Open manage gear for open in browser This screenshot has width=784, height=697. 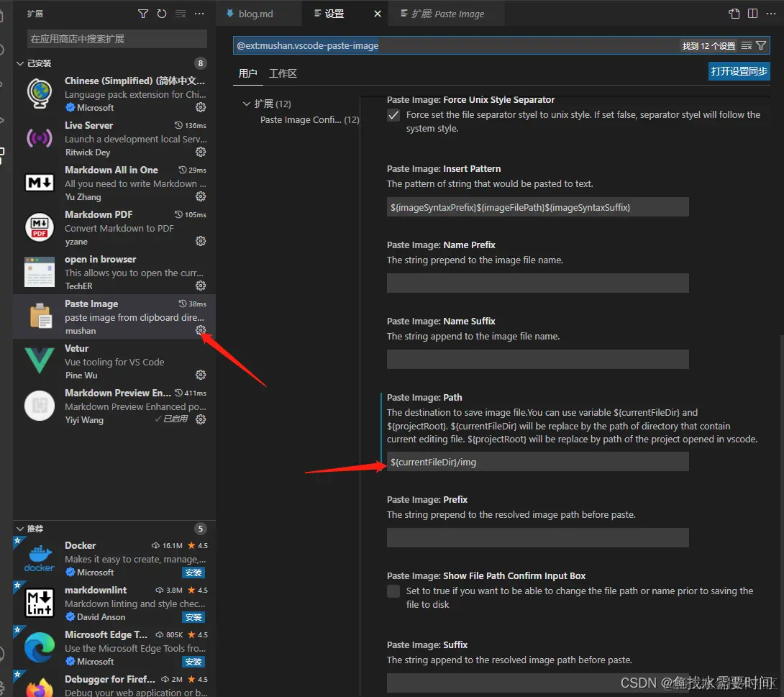tap(201, 286)
